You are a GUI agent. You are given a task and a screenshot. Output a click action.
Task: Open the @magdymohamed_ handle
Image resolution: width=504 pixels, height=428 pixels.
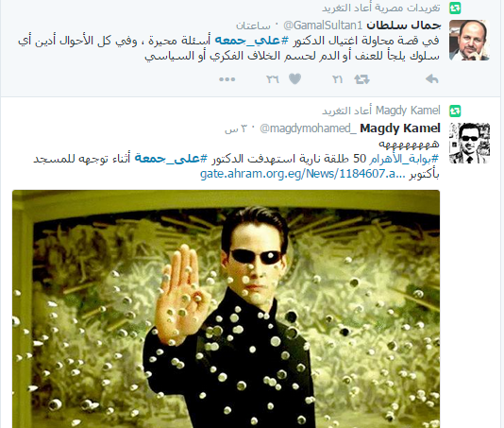click(308, 128)
